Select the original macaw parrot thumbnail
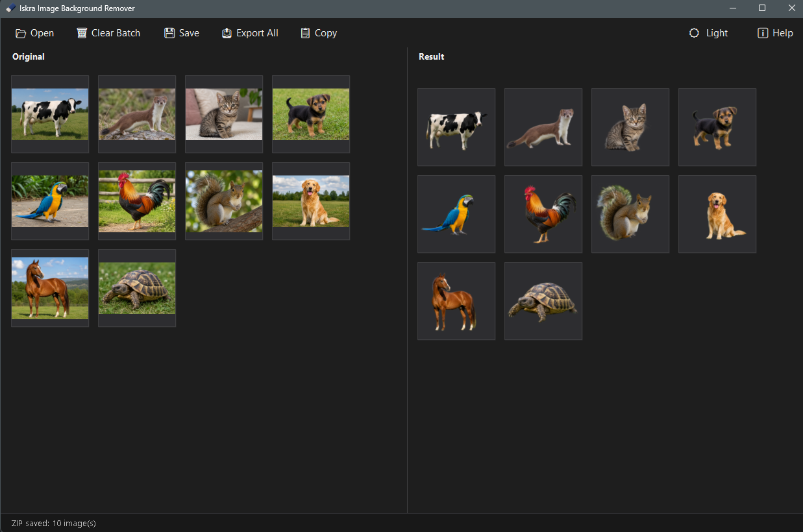The width and height of the screenshot is (803, 532). coord(50,201)
